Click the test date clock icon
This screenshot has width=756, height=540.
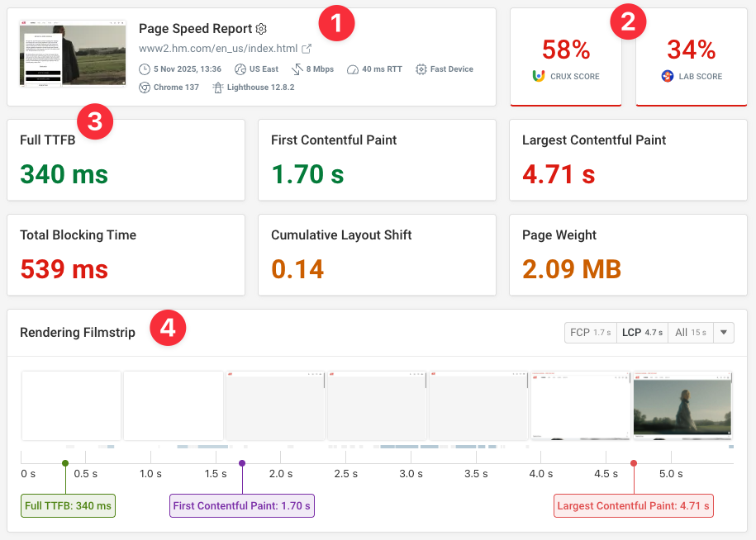(x=145, y=69)
